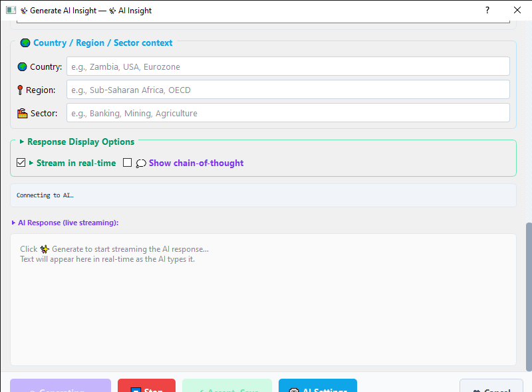Screen dimensions: 532x392
Task: Enable the Show chain-of-thought checkbox
Action: tap(127, 163)
